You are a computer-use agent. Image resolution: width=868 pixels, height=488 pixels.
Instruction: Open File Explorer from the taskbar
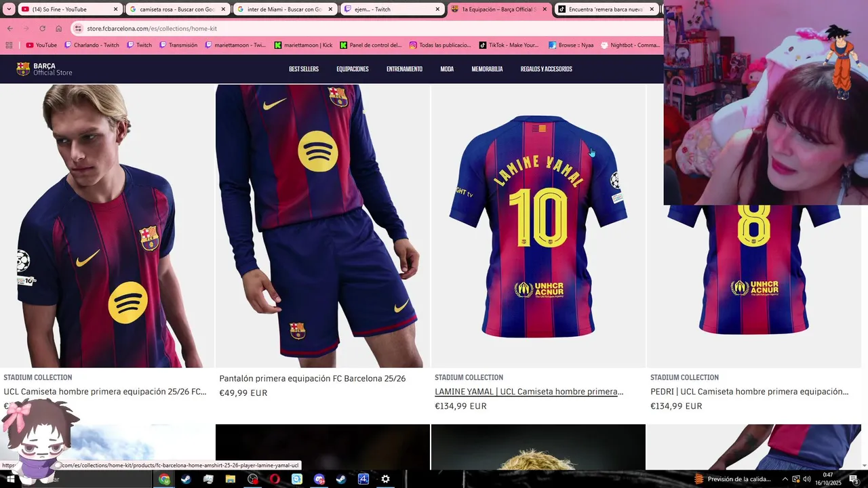(230, 479)
